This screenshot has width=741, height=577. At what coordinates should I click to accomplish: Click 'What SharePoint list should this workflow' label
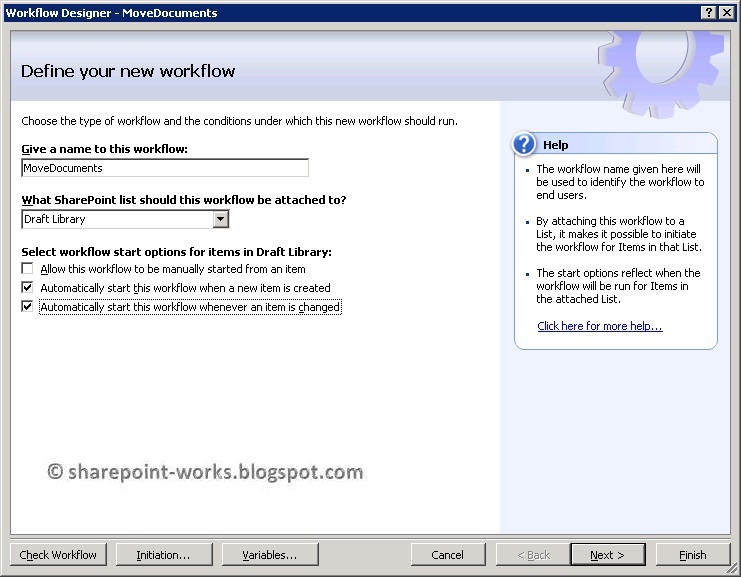(x=184, y=200)
